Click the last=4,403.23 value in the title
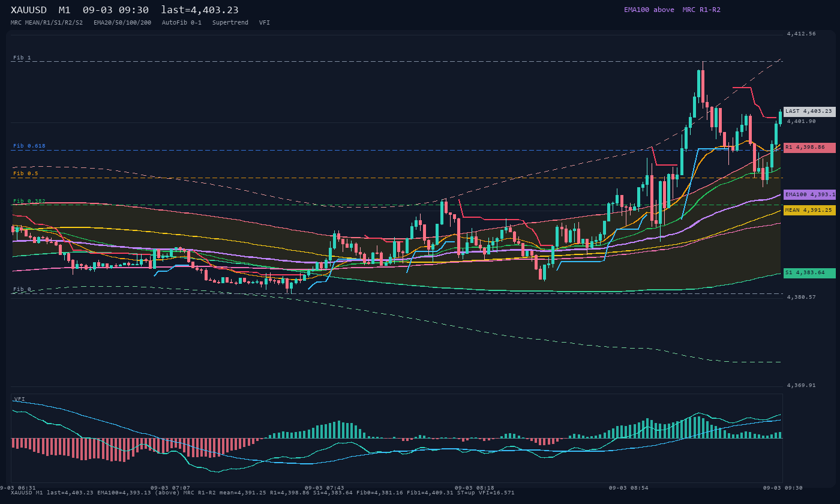 (200, 10)
